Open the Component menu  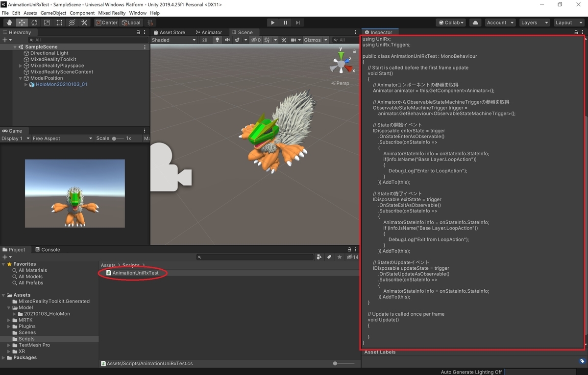click(x=82, y=13)
